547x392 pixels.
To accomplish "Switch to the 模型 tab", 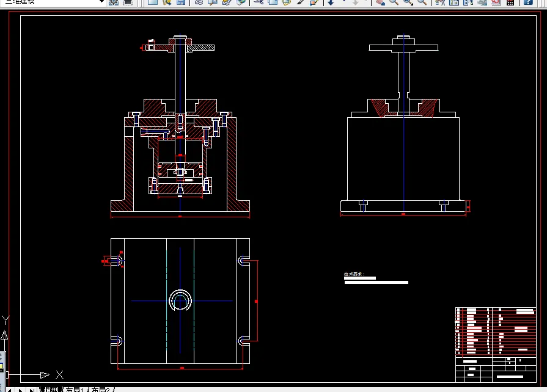I will (x=51, y=389).
